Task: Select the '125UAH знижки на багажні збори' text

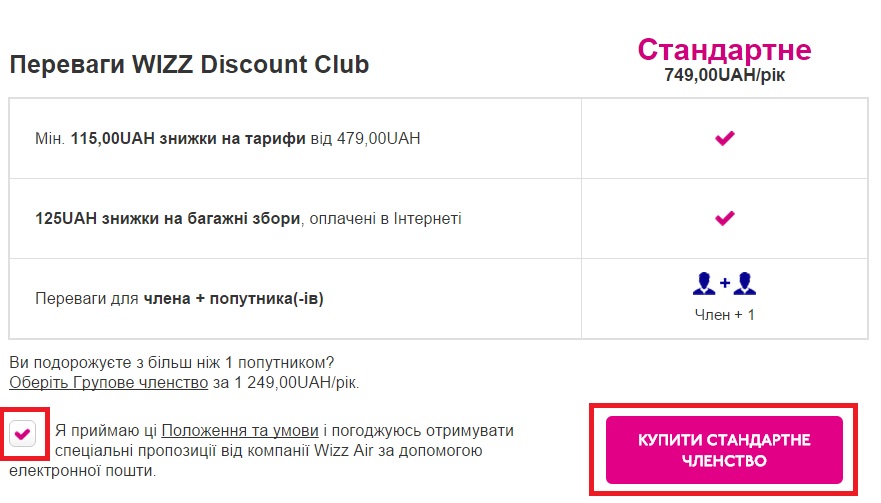Action: (x=167, y=218)
